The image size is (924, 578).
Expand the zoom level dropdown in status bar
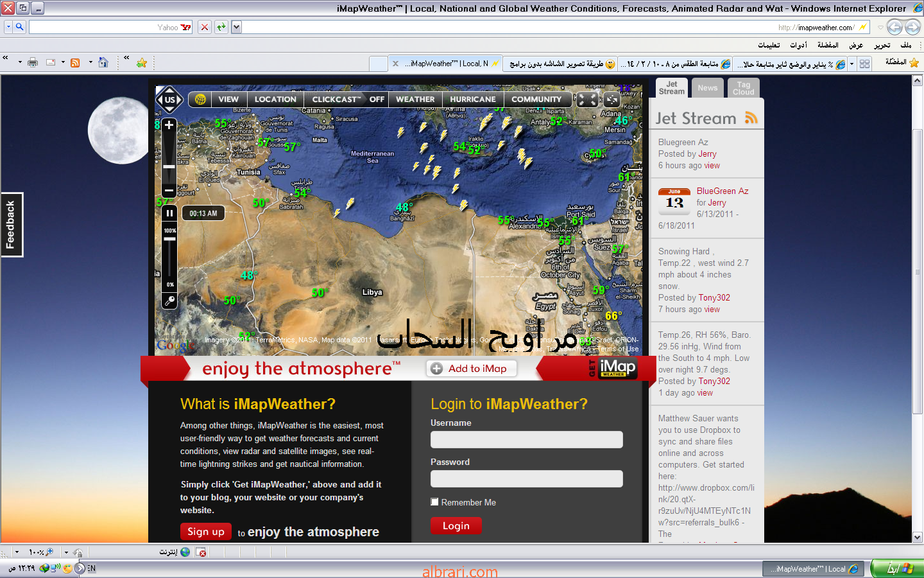(x=17, y=552)
